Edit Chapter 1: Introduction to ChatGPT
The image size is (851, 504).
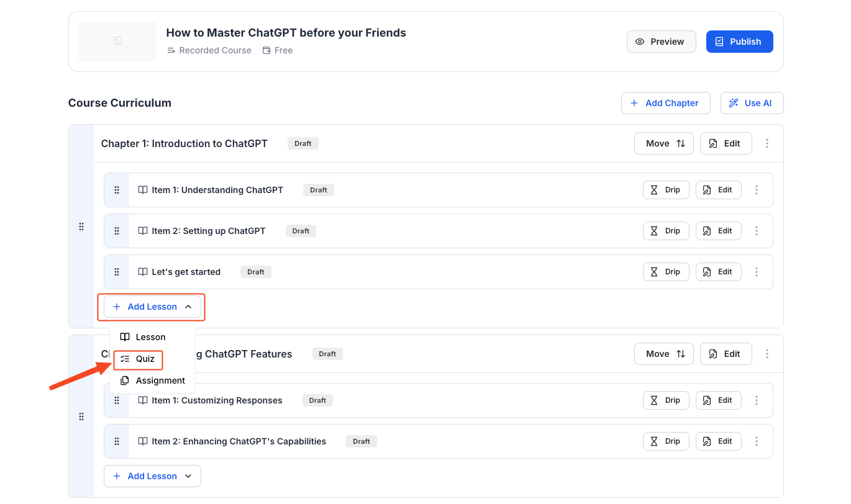(x=726, y=143)
